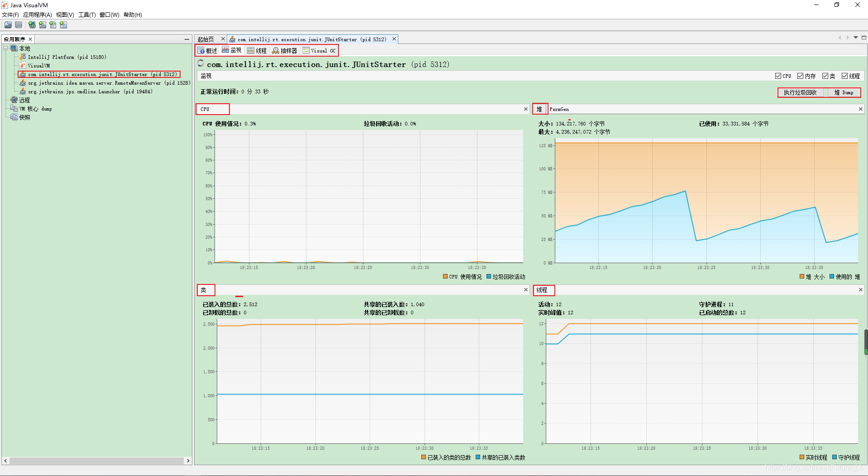
Task: Click Add JMX Connection toolbar icon
Action: point(43,25)
